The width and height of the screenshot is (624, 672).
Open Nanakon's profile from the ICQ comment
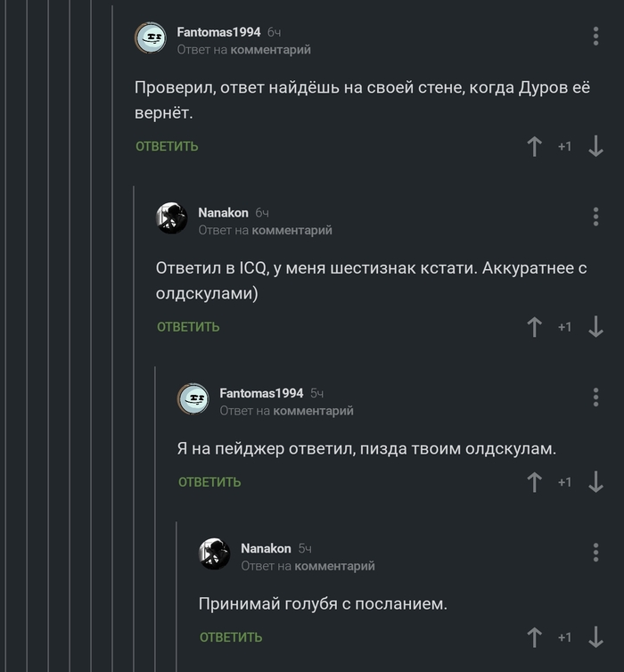point(223,213)
